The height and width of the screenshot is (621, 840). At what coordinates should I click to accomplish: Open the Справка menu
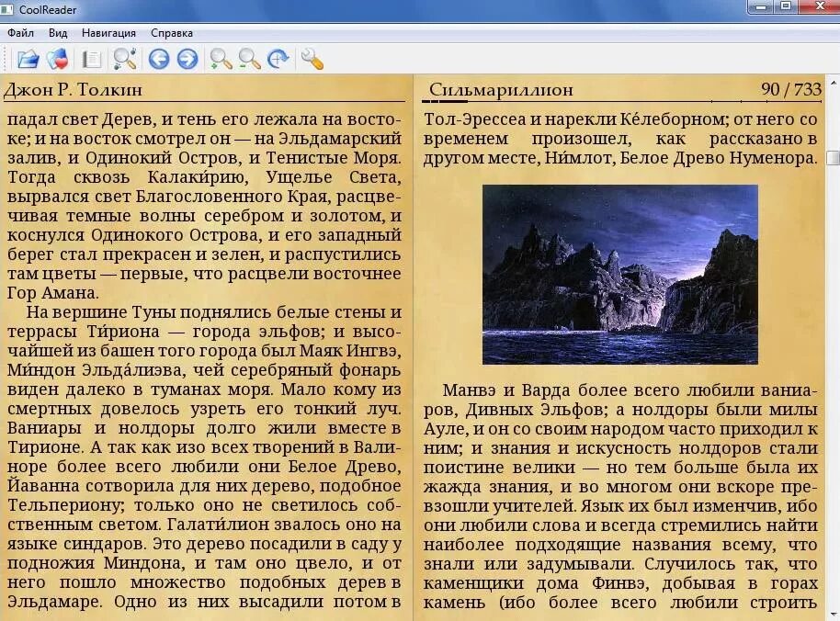point(170,33)
